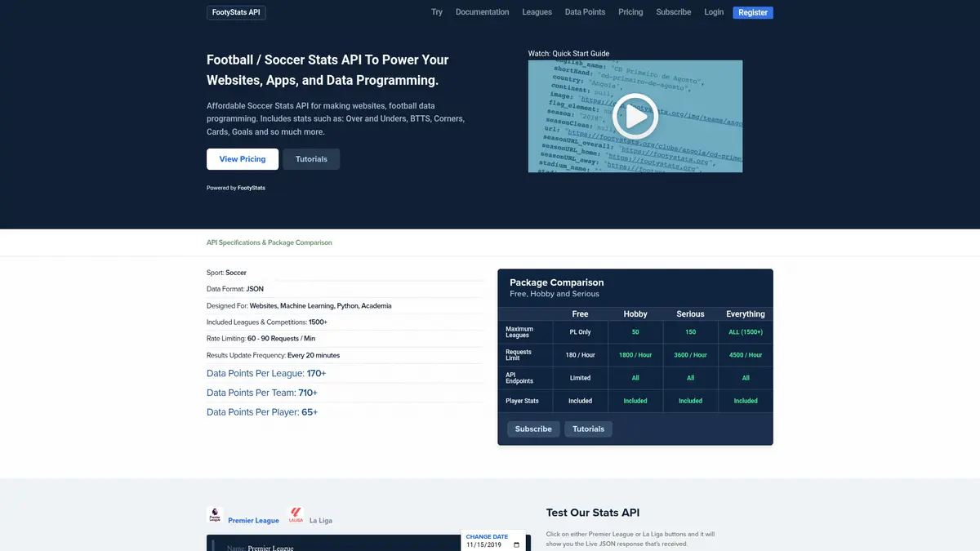Click 'API Specifications & Package Comparison' heading
This screenshot has height=551, width=980.
point(269,242)
